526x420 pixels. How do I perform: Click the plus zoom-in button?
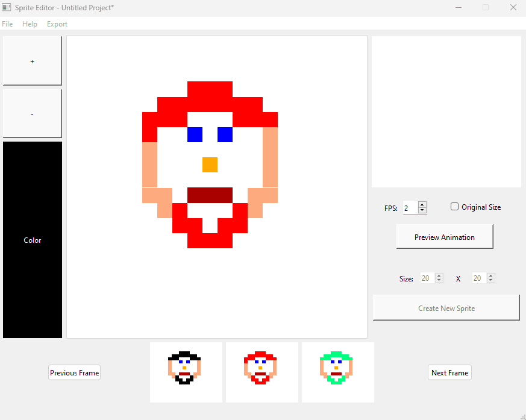coord(32,61)
